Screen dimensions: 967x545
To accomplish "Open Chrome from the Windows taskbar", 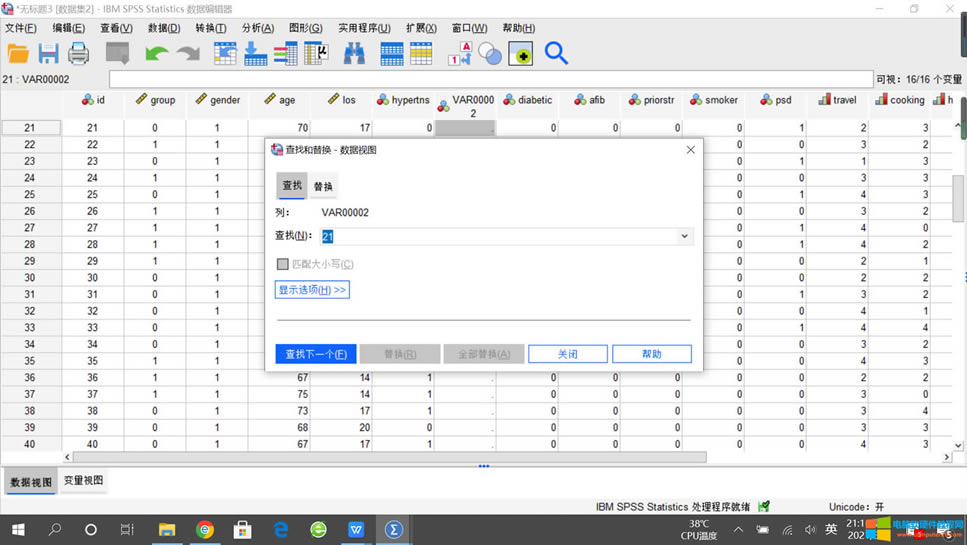I will click(205, 529).
